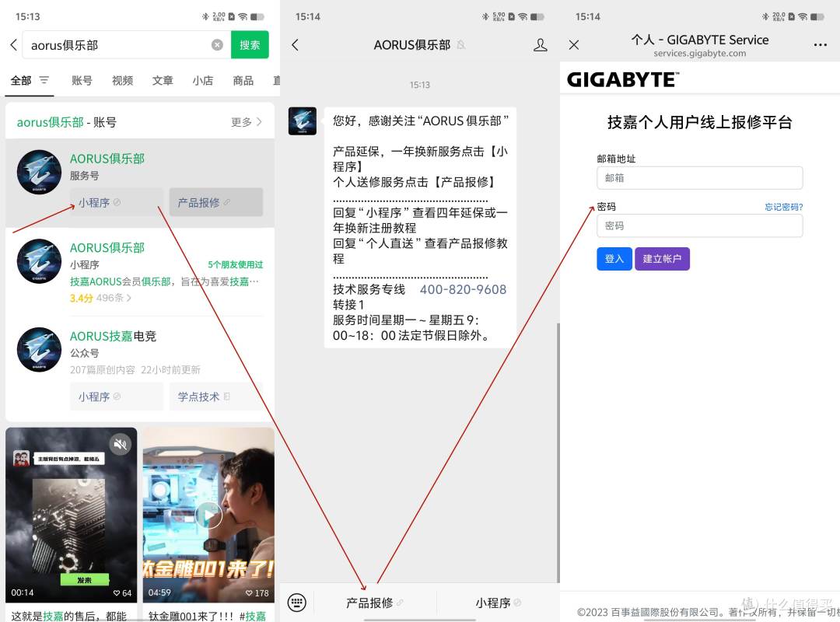Open the AORUS俱乐部 mini program avatar

pyautogui.click(x=39, y=261)
